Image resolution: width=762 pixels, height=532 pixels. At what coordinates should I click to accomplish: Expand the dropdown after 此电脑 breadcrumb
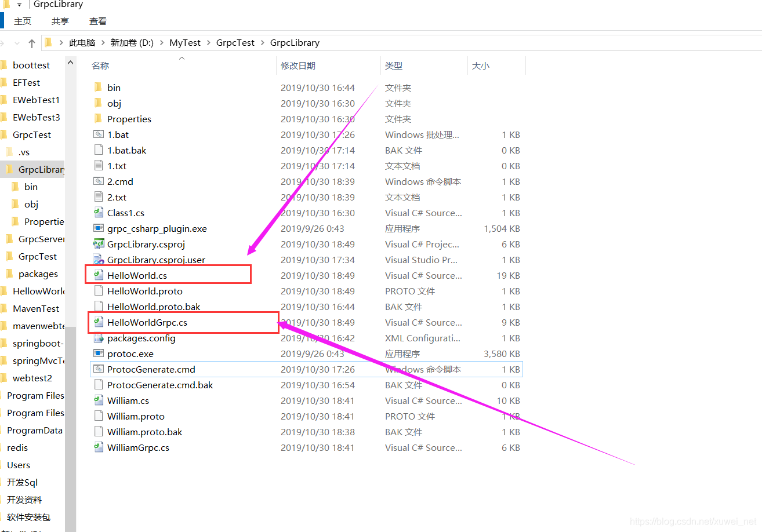[103, 43]
